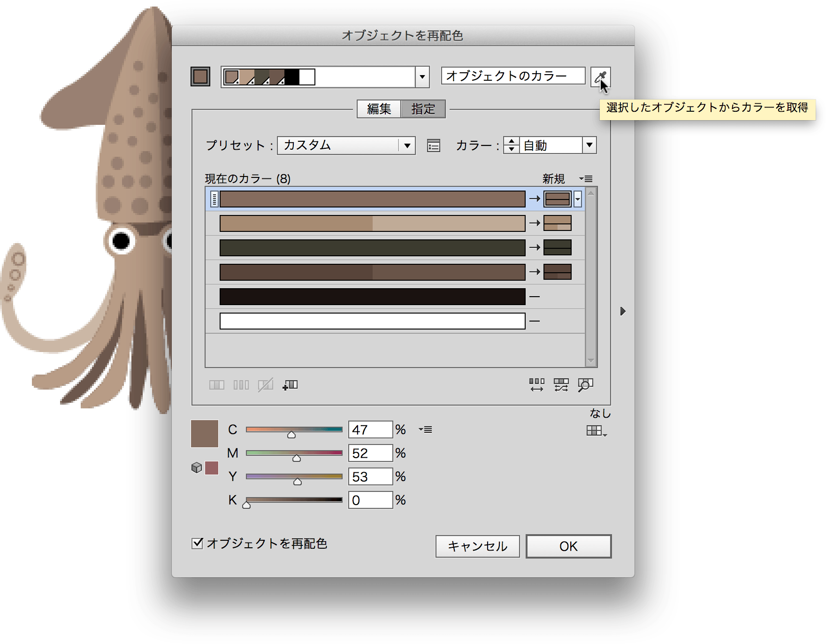Image resolution: width=826 pixels, height=644 pixels.
Task: Click new dark olive swatch in third row
Action: pos(558,248)
